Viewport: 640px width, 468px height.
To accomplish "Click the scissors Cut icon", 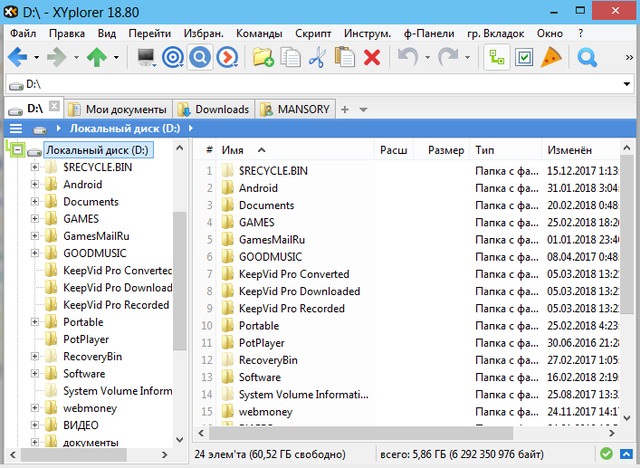I will click(317, 57).
